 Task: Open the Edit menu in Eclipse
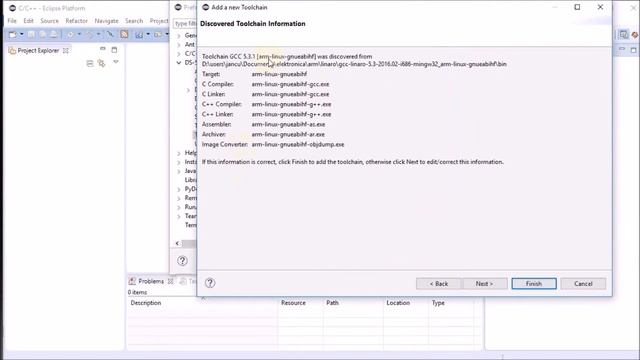click(28, 21)
